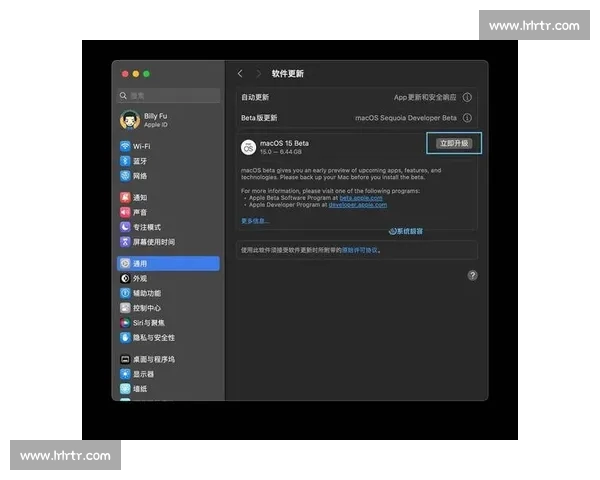This screenshot has height=480, width=600.
Task: Open Appearance (外观) icon
Action: coord(125,278)
